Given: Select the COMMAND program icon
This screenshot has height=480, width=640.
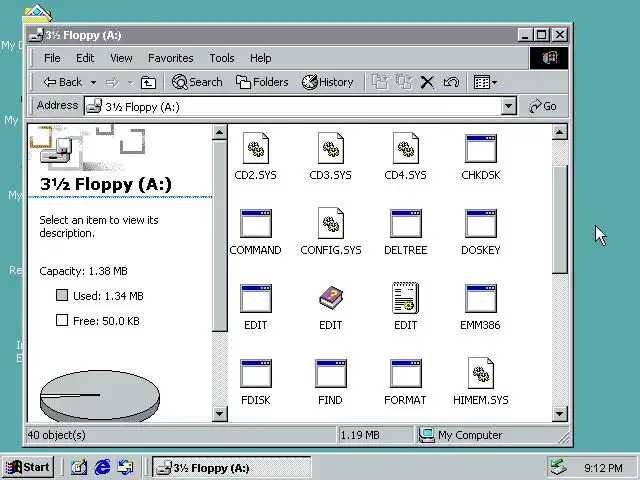Looking at the screenshot, I should click(256, 224).
